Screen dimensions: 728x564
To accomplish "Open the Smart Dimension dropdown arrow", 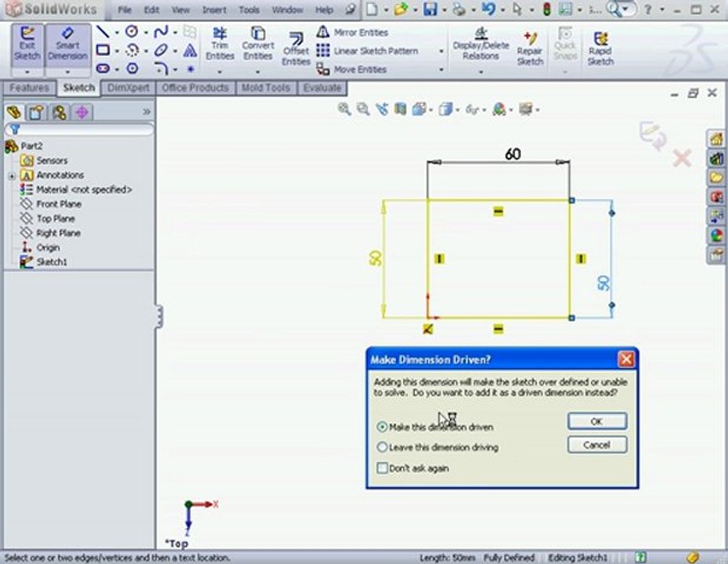I will click(x=68, y=72).
